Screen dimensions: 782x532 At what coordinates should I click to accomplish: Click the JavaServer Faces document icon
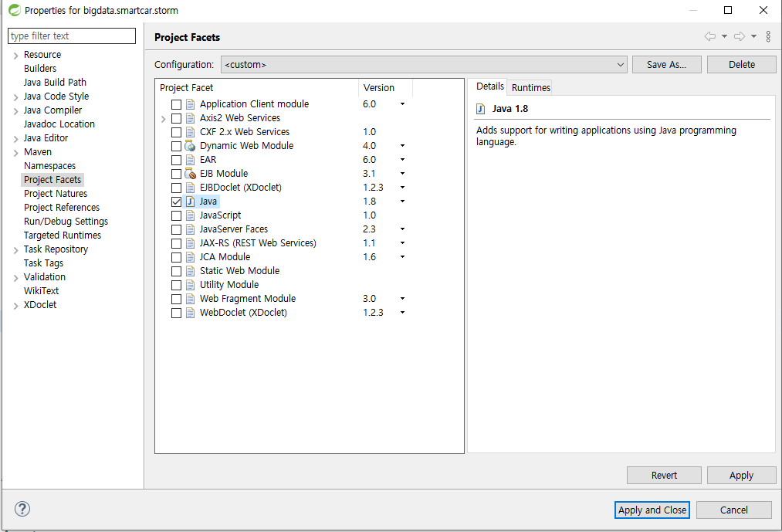(x=190, y=229)
